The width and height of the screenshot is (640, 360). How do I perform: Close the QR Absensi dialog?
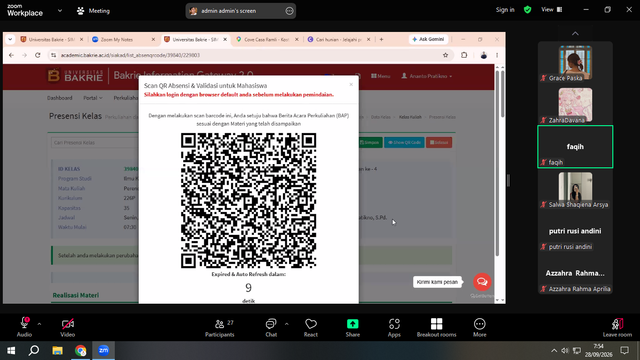click(x=351, y=84)
